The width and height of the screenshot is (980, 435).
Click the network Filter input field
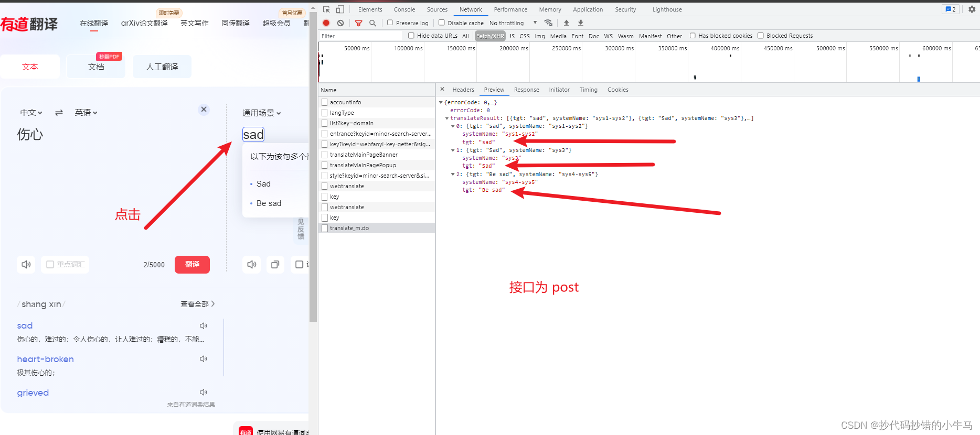[361, 36]
